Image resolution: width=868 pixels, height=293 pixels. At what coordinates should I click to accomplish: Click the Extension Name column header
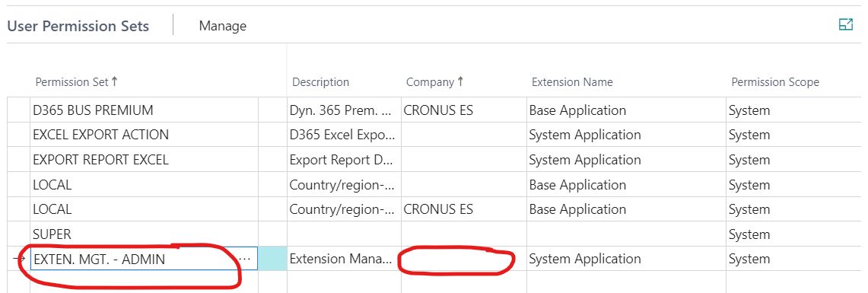coord(572,82)
